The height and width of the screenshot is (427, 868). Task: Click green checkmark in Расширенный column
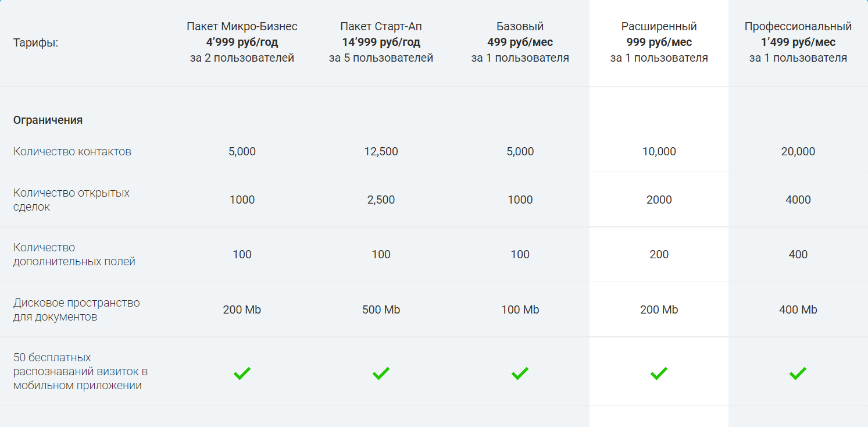pyautogui.click(x=659, y=373)
